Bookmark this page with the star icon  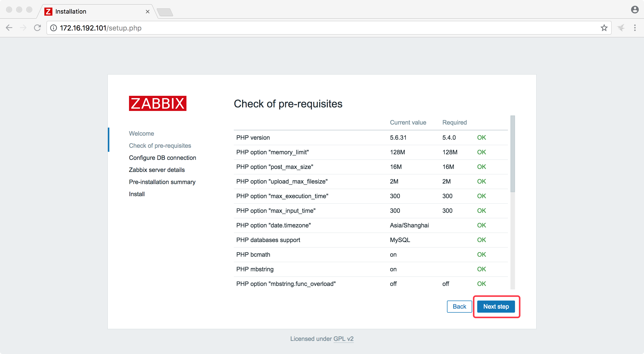coord(604,28)
